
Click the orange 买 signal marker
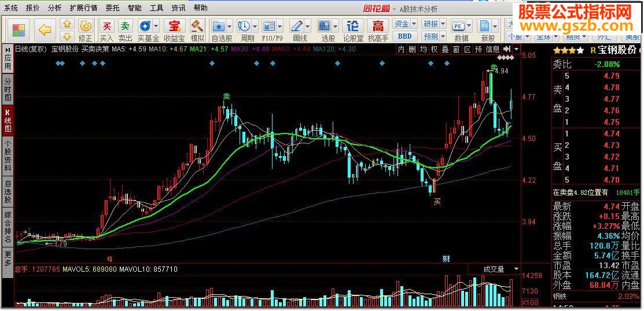437,201
